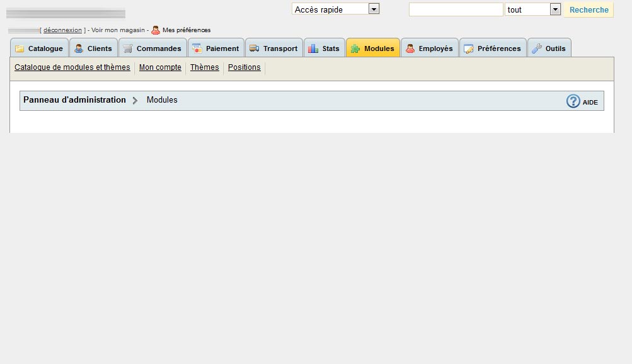The height and width of the screenshot is (364, 632).
Task: Open Mes préférences link
Action: (x=187, y=30)
